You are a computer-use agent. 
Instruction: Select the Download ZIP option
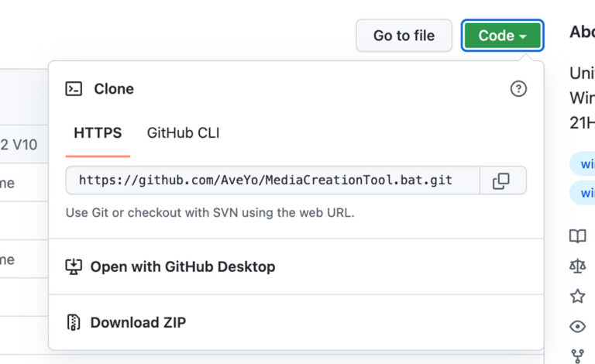[138, 322]
